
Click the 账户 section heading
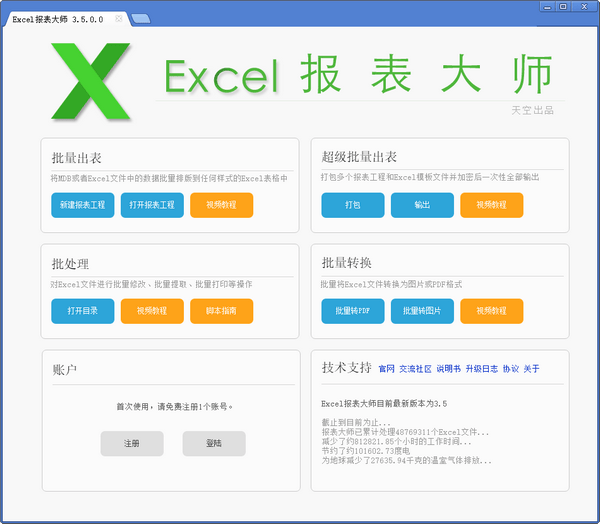coord(65,370)
